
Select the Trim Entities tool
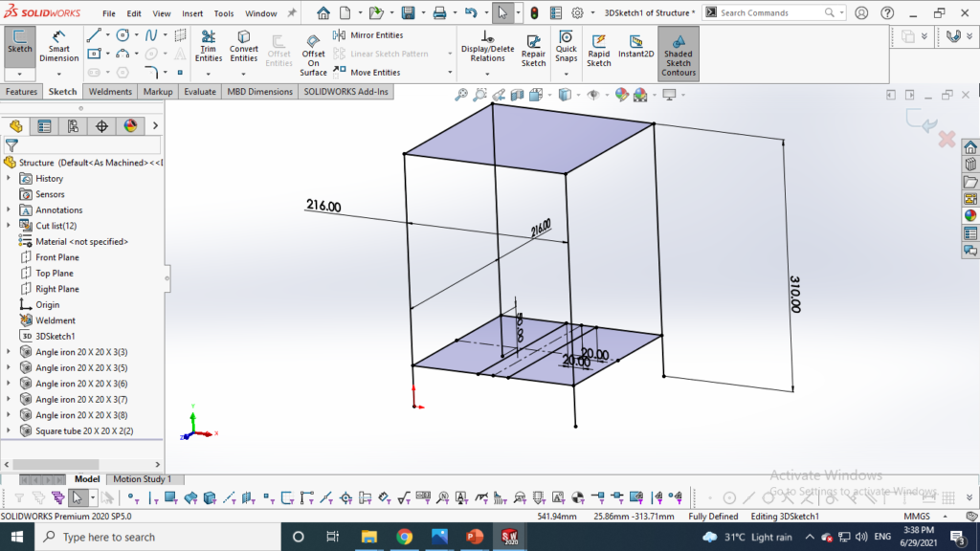tap(208, 46)
